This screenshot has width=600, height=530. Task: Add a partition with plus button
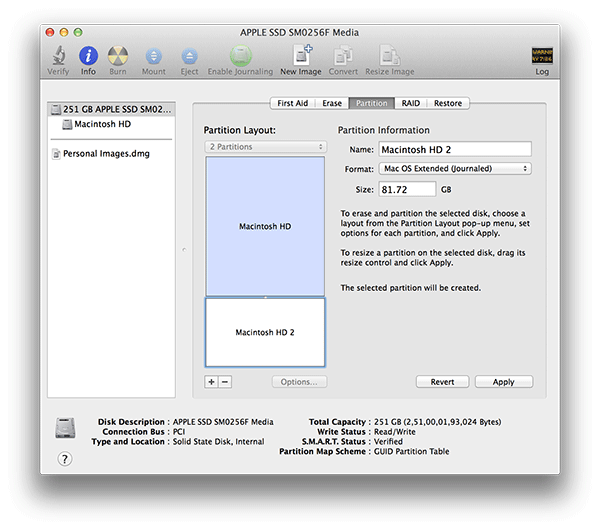pos(211,382)
